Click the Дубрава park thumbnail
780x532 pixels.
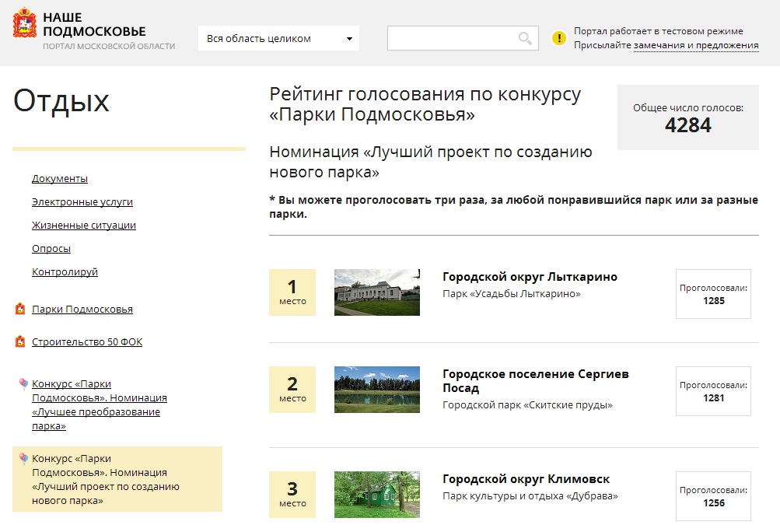(377, 495)
